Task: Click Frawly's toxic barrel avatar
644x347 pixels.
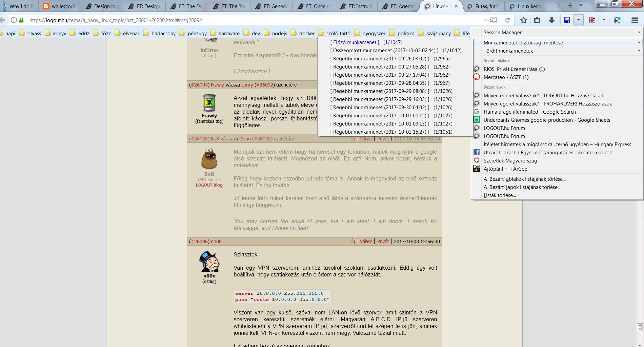Action: 209,103
